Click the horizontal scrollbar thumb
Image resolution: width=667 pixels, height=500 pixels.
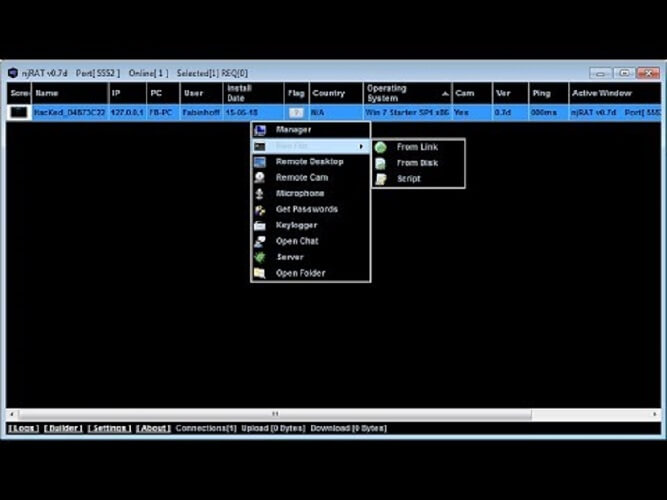click(x=275, y=414)
